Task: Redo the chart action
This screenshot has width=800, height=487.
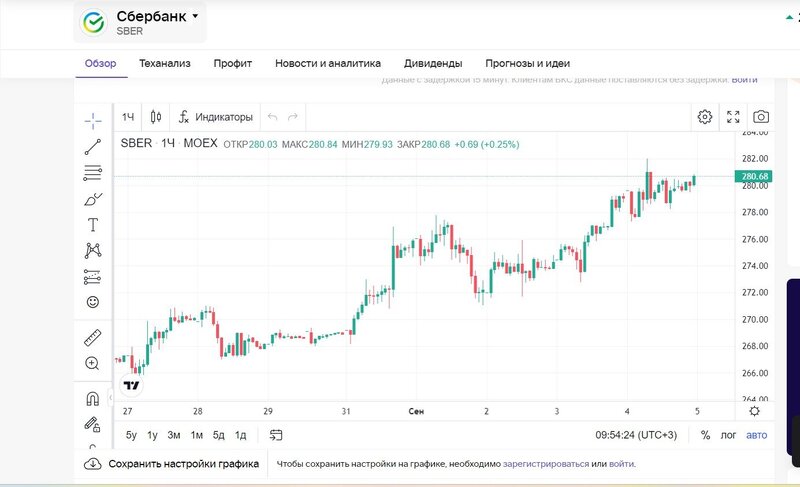Action: click(x=293, y=117)
